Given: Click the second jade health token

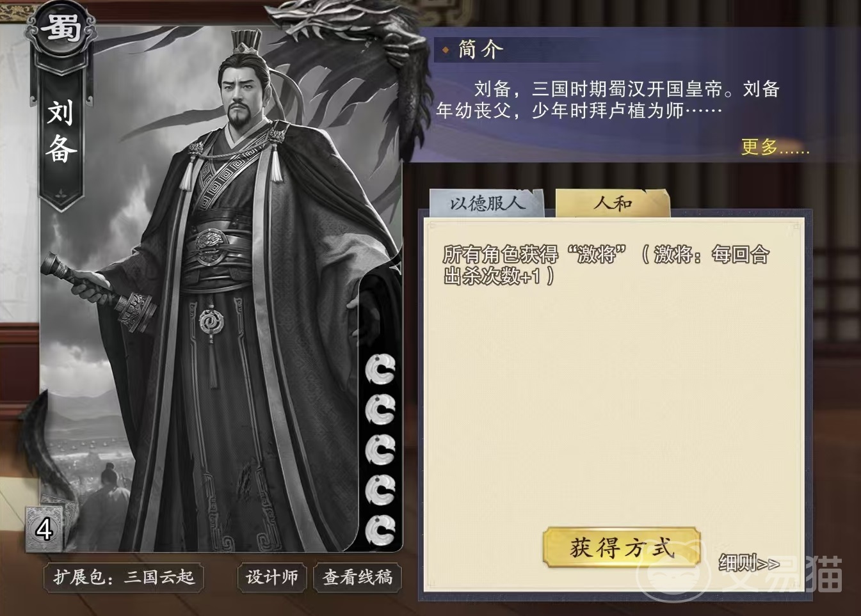Looking at the screenshot, I should click(x=380, y=409).
